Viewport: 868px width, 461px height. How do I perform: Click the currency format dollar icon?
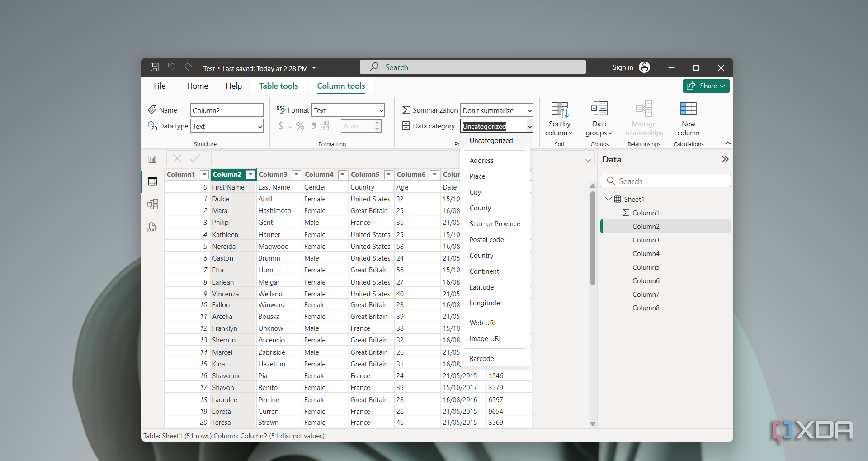pyautogui.click(x=281, y=126)
